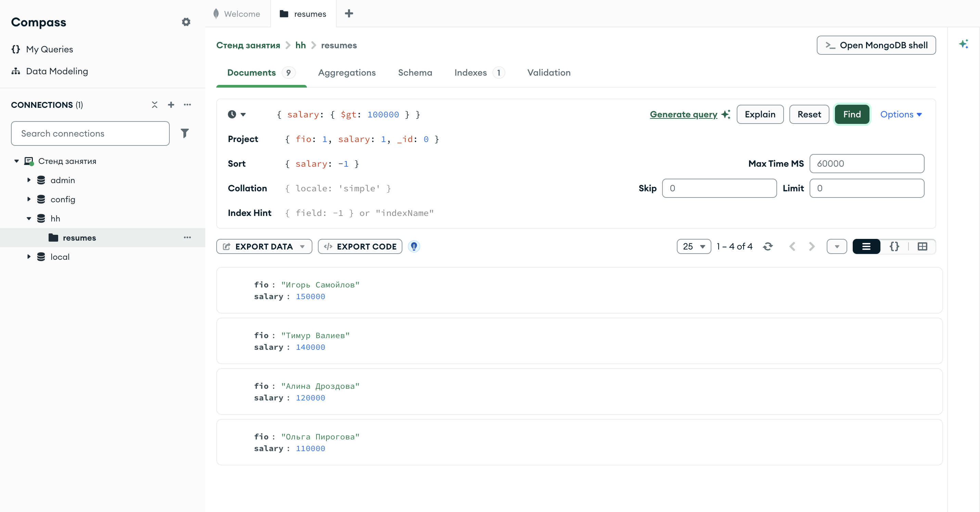Image resolution: width=980 pixels, height=512 pixels.
Task: Open the documents per page dropdown
Action: pos(694,246)
